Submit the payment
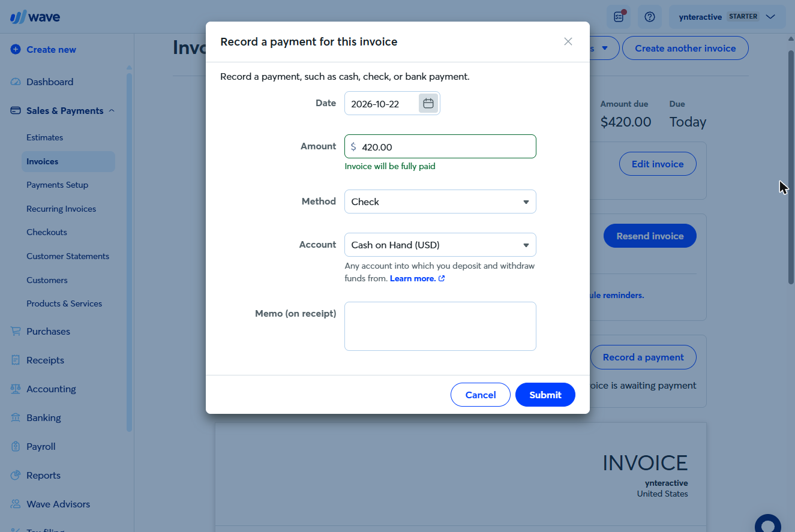Viewport: 795px width, 532px height. tap(545, 395)
